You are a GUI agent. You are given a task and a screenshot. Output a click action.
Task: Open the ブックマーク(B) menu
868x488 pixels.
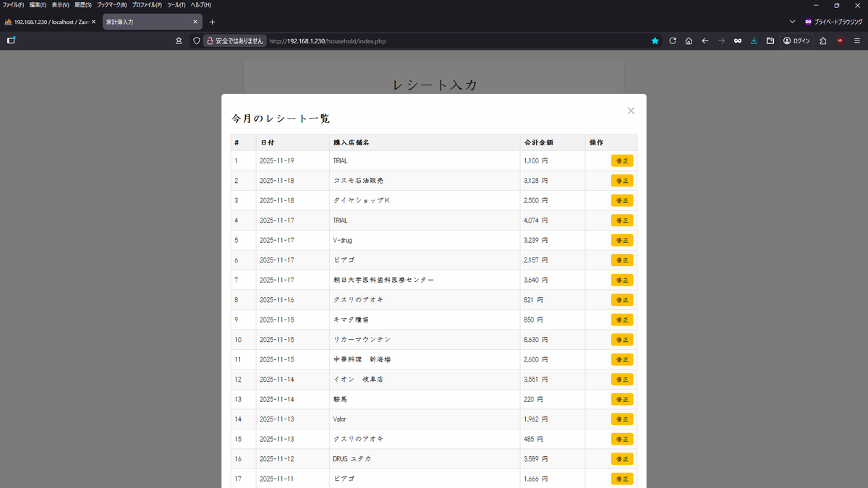pos(112,5)
